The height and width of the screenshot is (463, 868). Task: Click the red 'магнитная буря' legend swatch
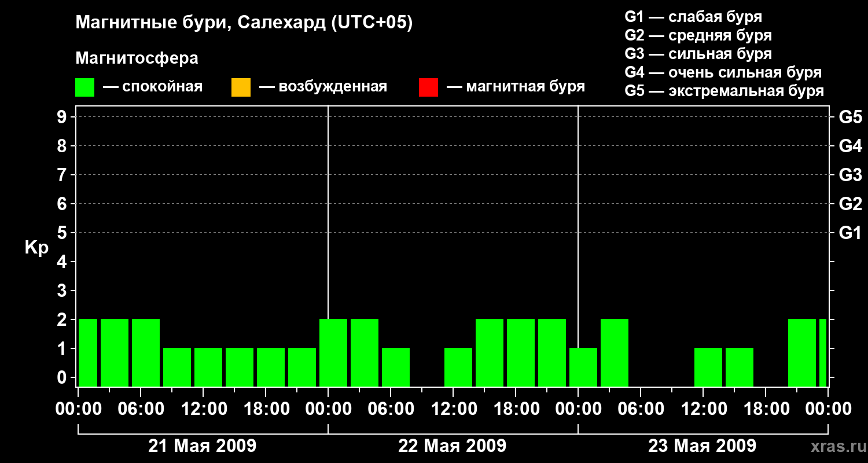coord(428,87)
